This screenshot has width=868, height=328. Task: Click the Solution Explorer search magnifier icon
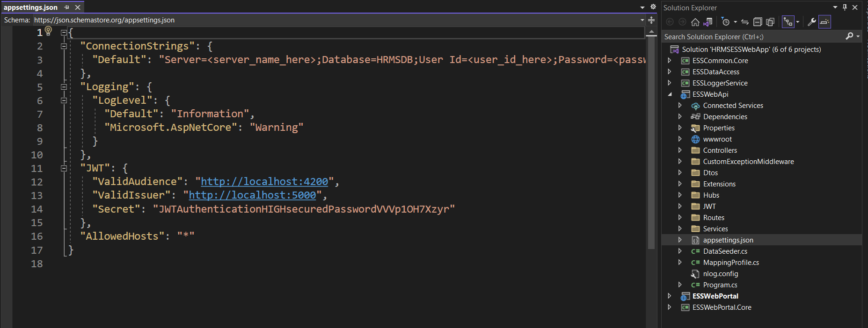(x=849, y=36)
